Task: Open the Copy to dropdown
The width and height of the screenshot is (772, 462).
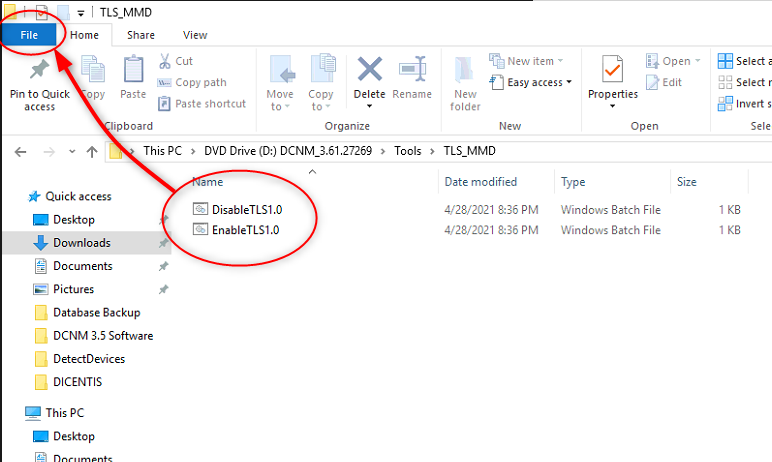Action: point(321,83)
